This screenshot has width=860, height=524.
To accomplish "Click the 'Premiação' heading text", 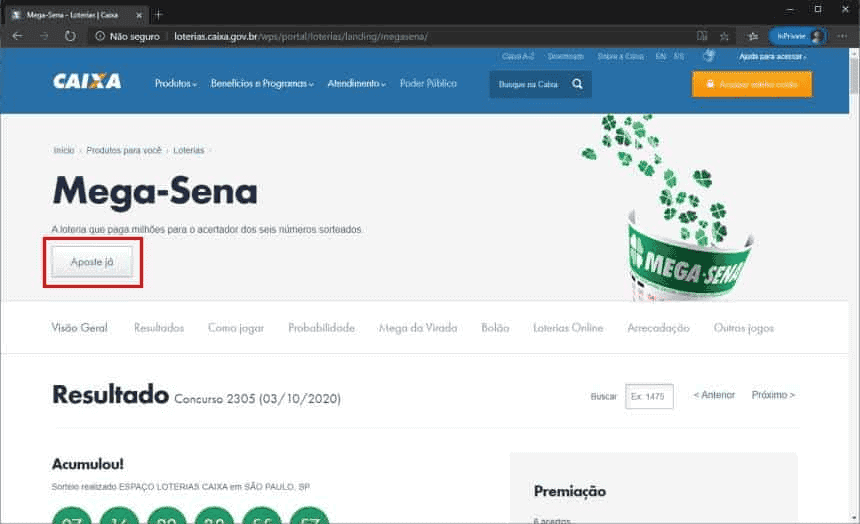I will tap(570, 491).
